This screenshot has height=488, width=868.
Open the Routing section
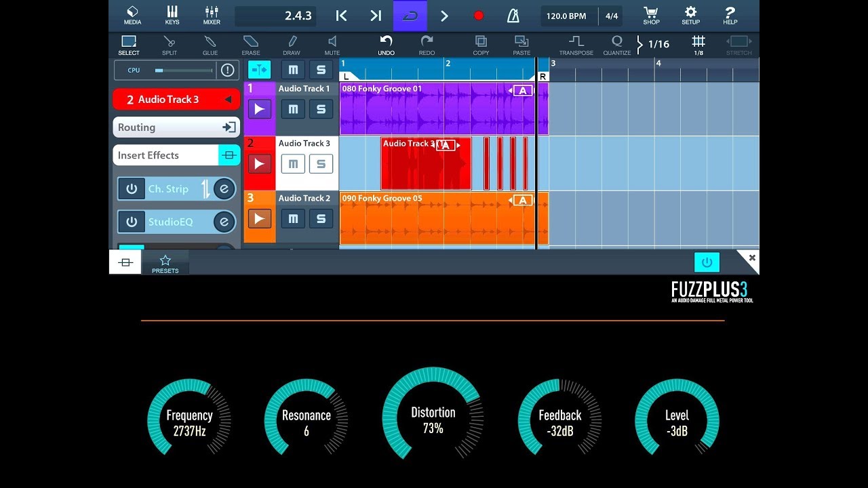click(176, 127)
